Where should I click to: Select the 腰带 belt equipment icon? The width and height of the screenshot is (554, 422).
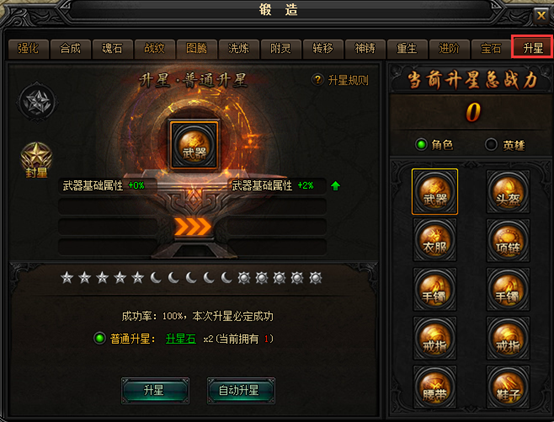pyautogui.click(x=435, y=387)
